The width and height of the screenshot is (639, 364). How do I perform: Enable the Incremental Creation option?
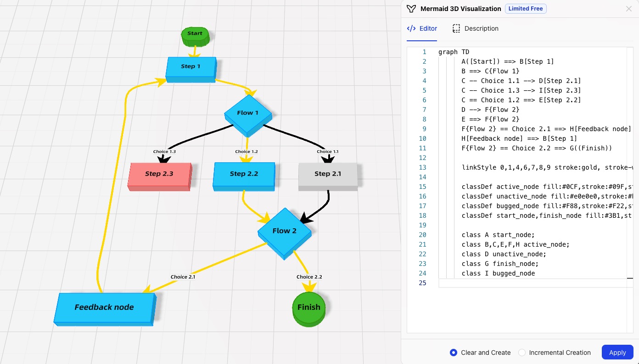[x=522, y=353]
